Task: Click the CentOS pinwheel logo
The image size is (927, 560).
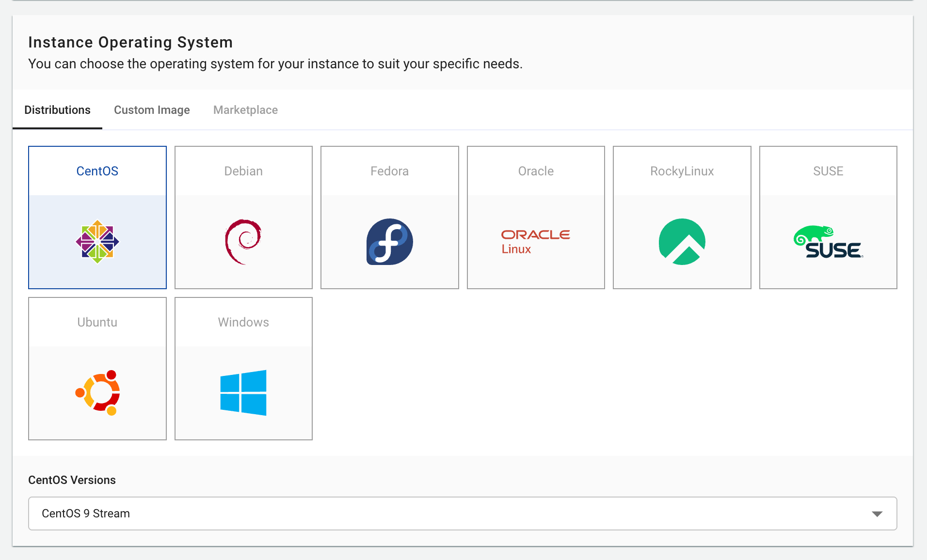Action: click(97, 242)
